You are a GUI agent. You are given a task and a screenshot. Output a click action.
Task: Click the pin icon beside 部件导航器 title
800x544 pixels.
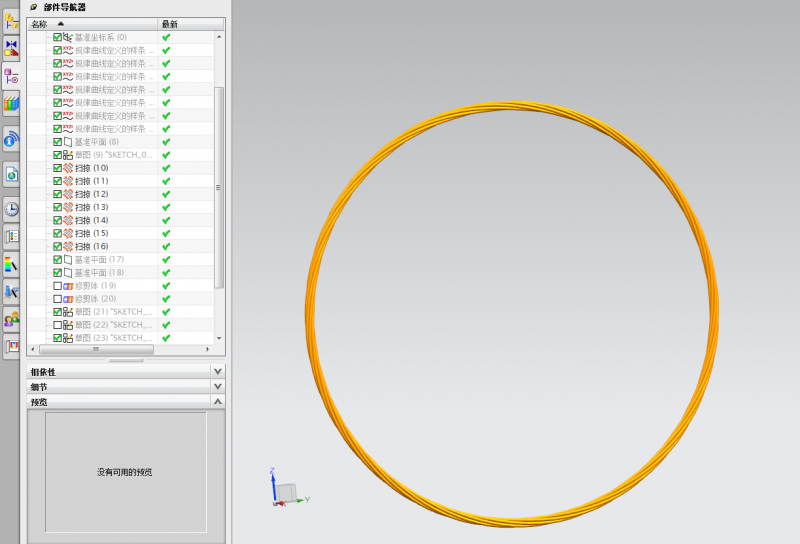tap(34, 7)
